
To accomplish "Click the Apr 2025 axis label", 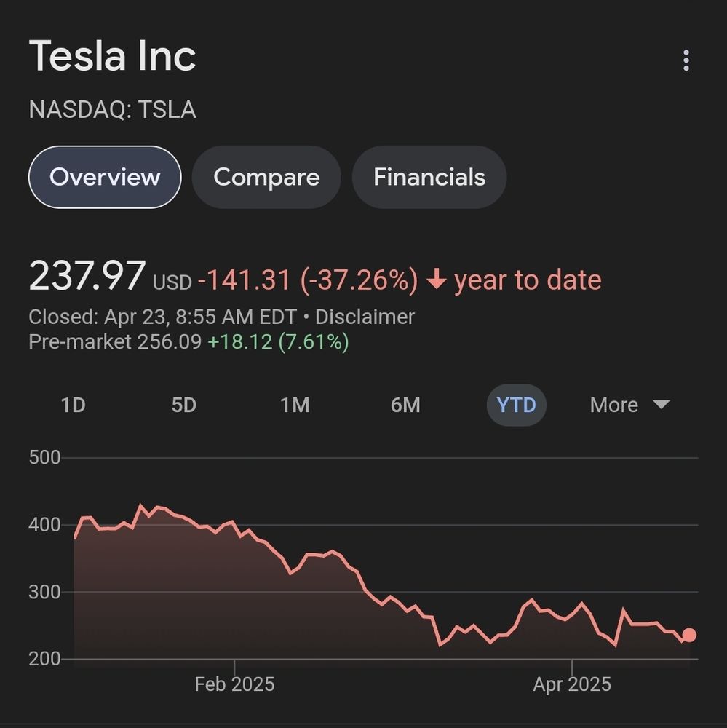I will 572,684.
